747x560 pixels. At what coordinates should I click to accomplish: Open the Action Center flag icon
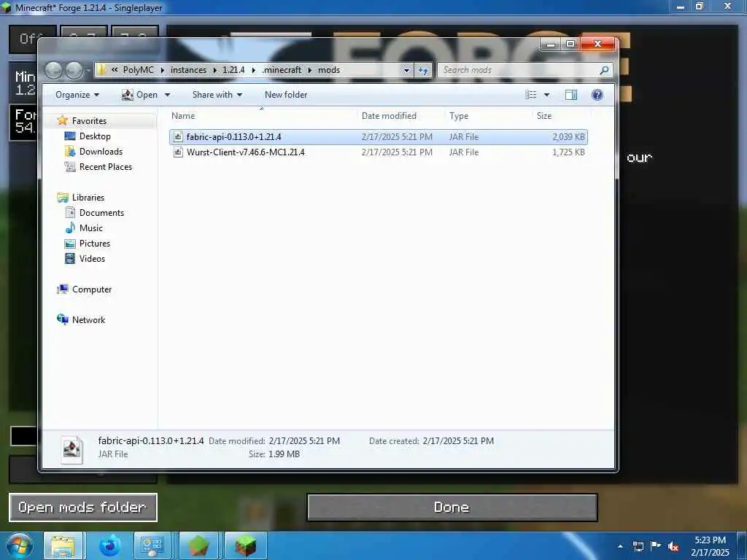[x=656, y=546]
